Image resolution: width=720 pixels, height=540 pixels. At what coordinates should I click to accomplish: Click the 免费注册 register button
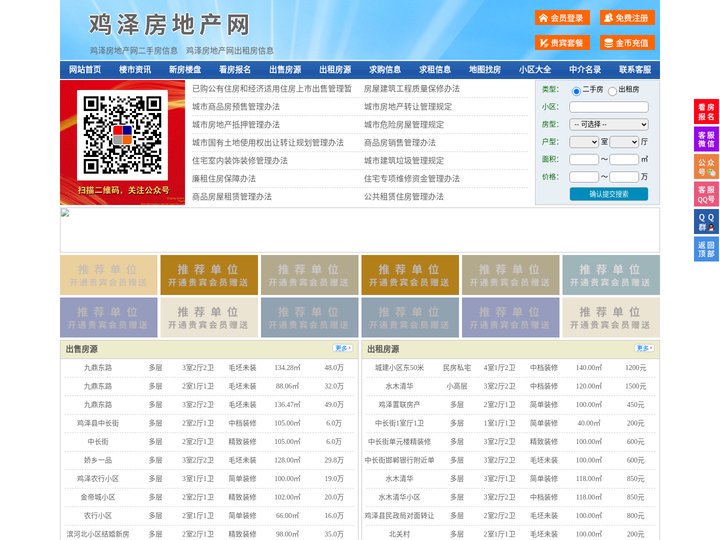pyautogui.click(x=627, y=18)
